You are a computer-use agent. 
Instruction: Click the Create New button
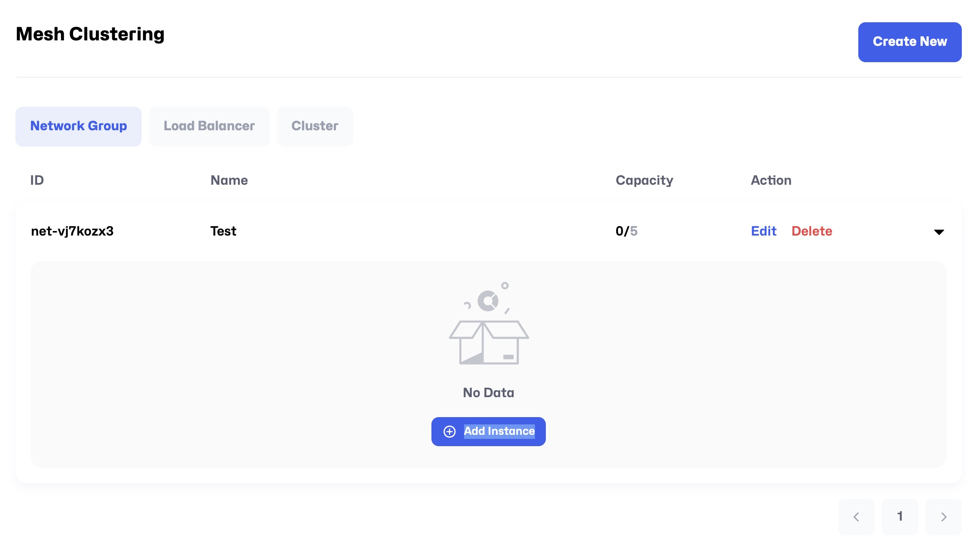[x=909, y=42]
